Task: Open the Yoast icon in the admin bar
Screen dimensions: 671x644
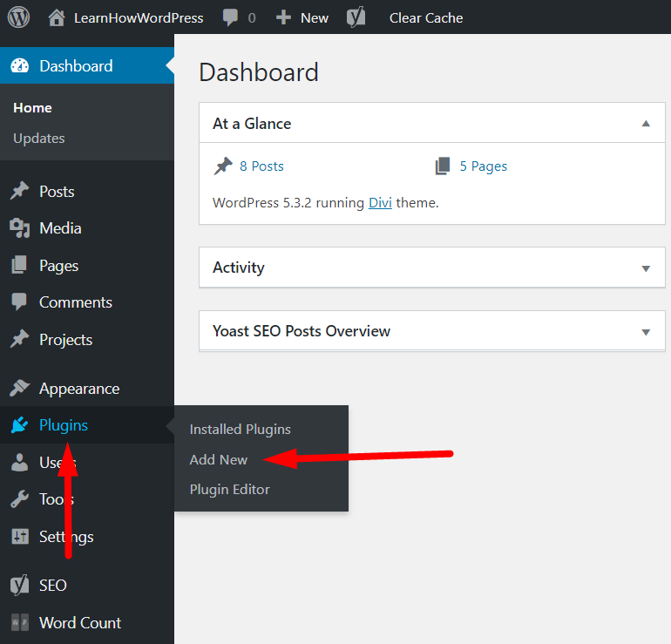Action: pyautogui.click(x=356, y=17)
